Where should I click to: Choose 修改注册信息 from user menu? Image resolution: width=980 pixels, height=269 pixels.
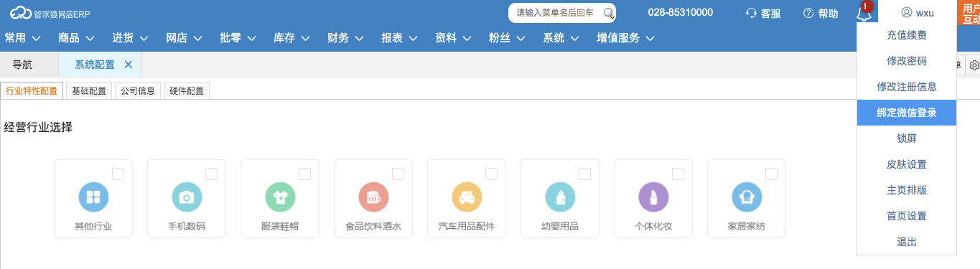[x=907, y=87]
